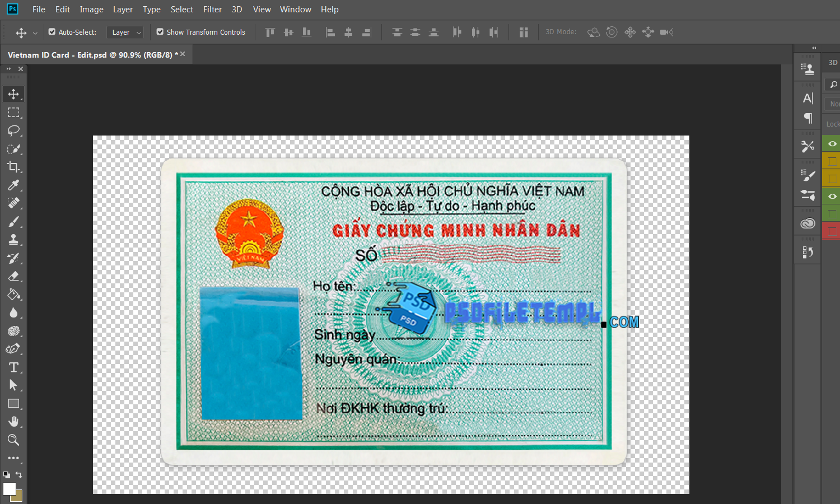Swap foreground and background colors
This screenshot has width=840, height=504.
click(19, 475)
